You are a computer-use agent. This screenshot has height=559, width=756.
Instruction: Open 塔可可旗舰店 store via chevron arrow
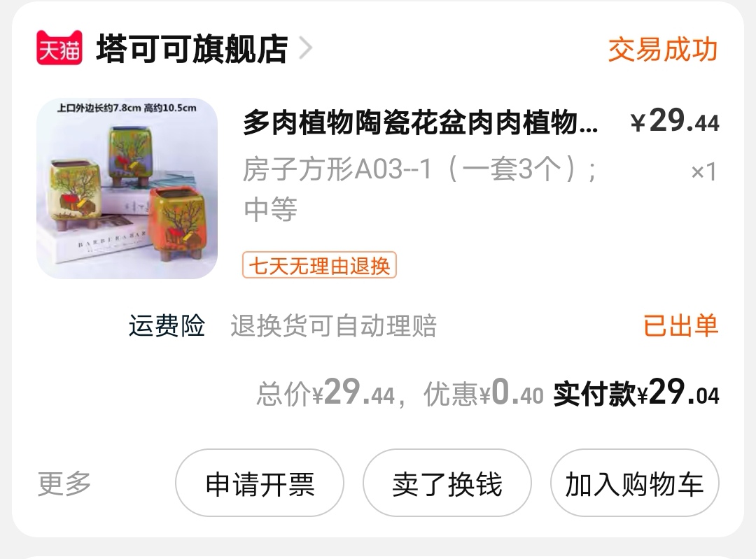point(306,48)
